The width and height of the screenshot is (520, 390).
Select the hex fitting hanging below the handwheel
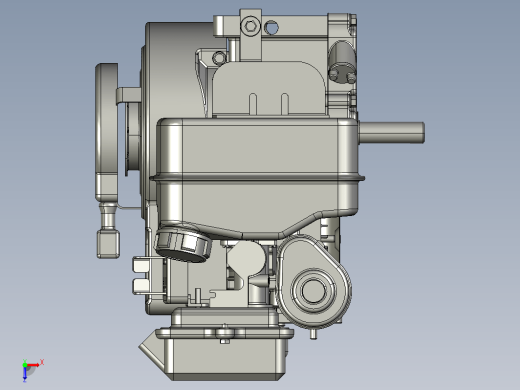(108, 243)
